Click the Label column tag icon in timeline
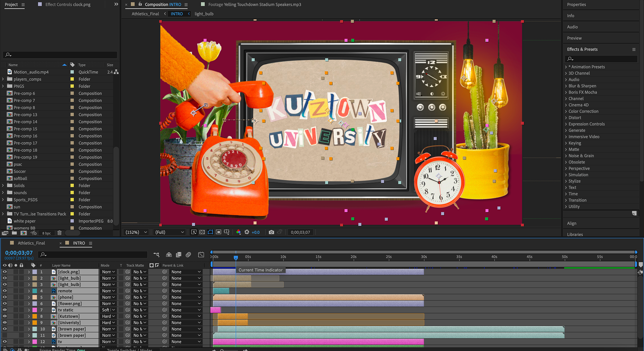 pyautogui.click(x=33, y=265)
